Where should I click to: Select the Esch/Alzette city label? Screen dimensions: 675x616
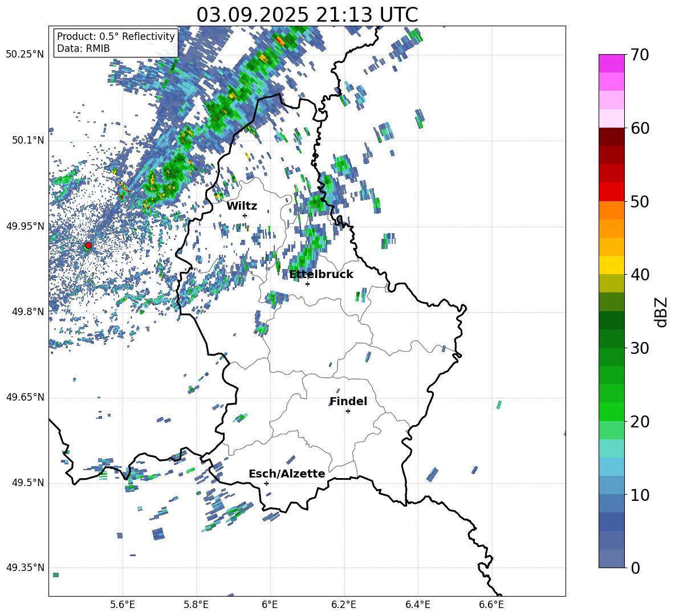pyautogui.click(x=287, y=474)
